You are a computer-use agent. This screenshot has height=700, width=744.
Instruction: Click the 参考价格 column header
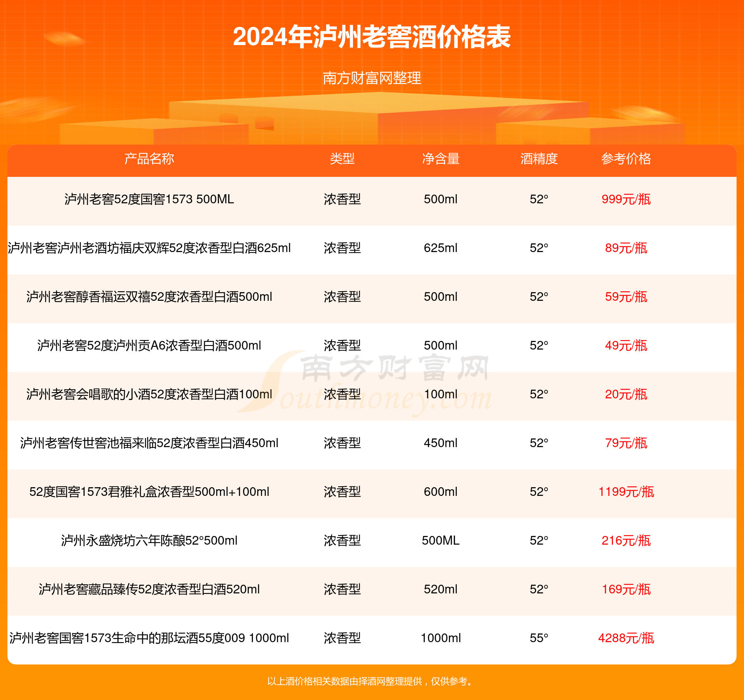(626, 159)
